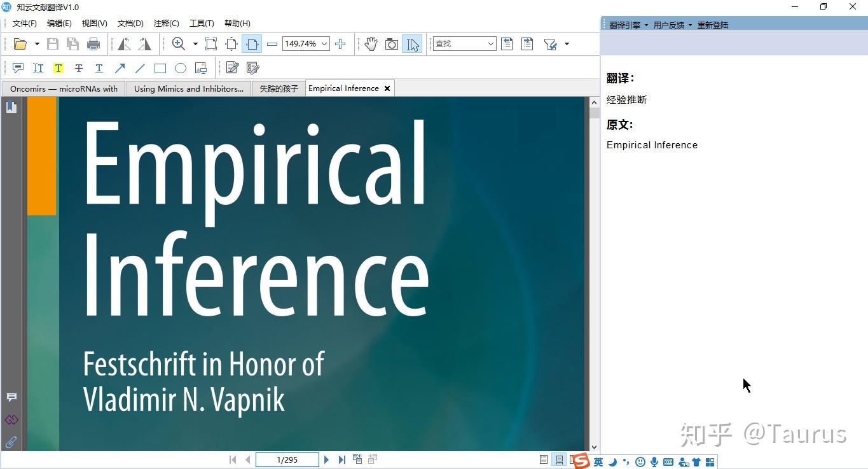Viewport: 868px width, 469px height.
Task: Set Actual Size page view
Action: pyautogui.click(x=211, y=44)
